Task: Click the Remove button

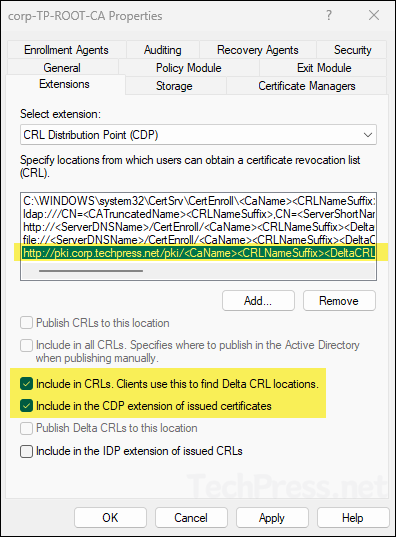Action: coord(339,301)
